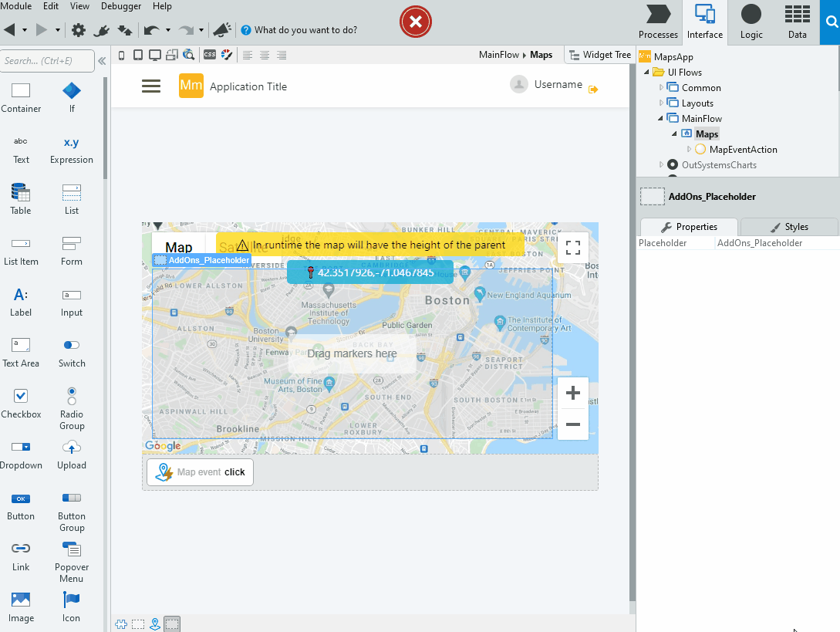Expand MapEventAction node
This screenshot has height=632, width=840.
[689, 149]
